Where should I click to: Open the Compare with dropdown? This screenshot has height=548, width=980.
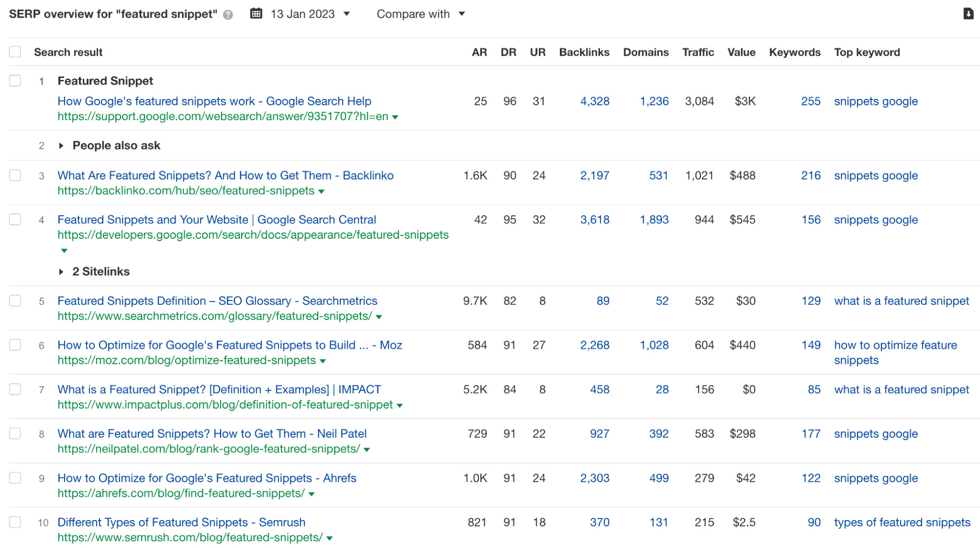coord(461,14)
